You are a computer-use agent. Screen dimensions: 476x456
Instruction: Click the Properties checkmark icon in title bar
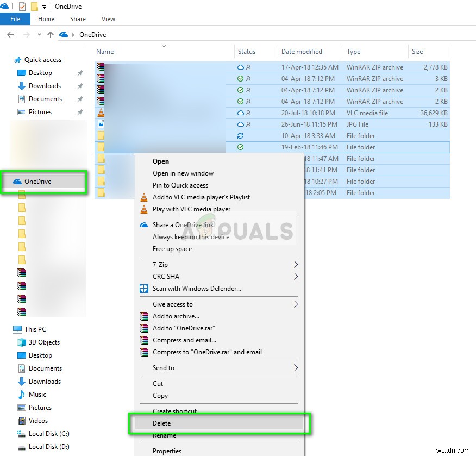[22, 6]
